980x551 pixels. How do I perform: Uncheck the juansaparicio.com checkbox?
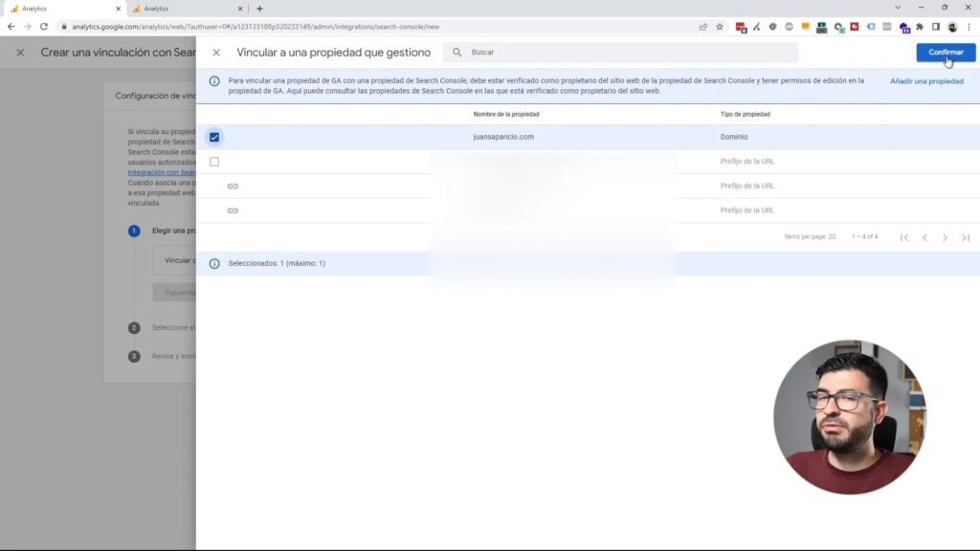tap(214, 137)
